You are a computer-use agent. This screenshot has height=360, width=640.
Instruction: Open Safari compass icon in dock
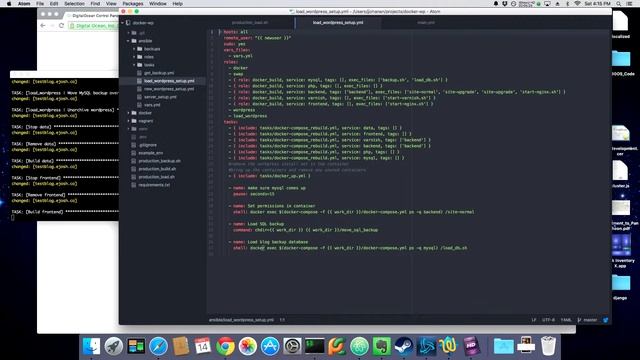[158, 346]
